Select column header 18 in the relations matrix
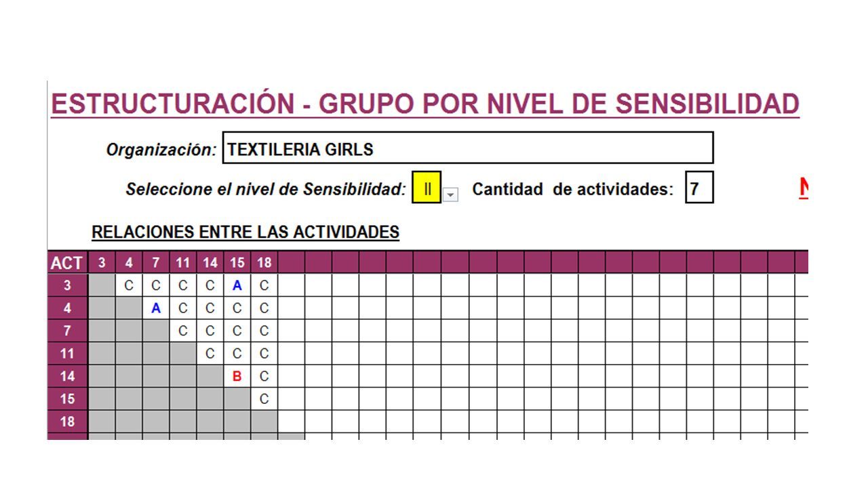Viewport: 868px width, 488px height. pyautogui.click(x=264, y=263)
